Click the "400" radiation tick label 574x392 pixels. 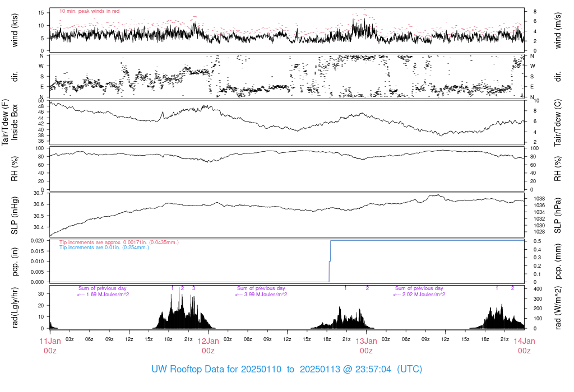538,289
